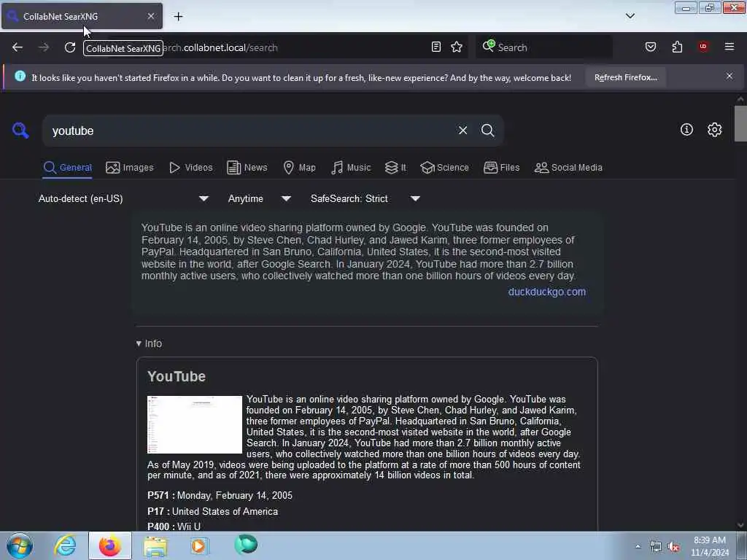Switch to the Science category tab

444,168
